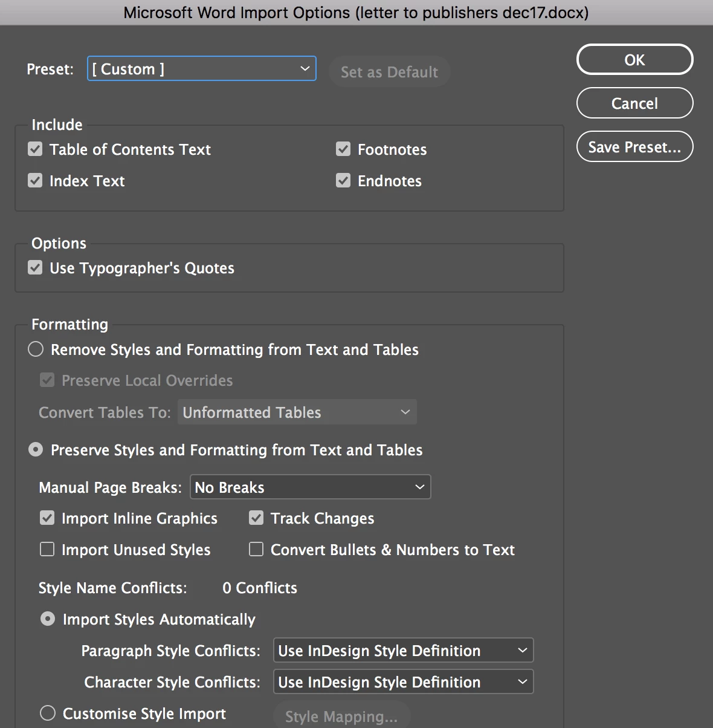The width and height of the screenshot is (713, 728).
Task: Click the dialog title bar text
Action: (356, 13)
